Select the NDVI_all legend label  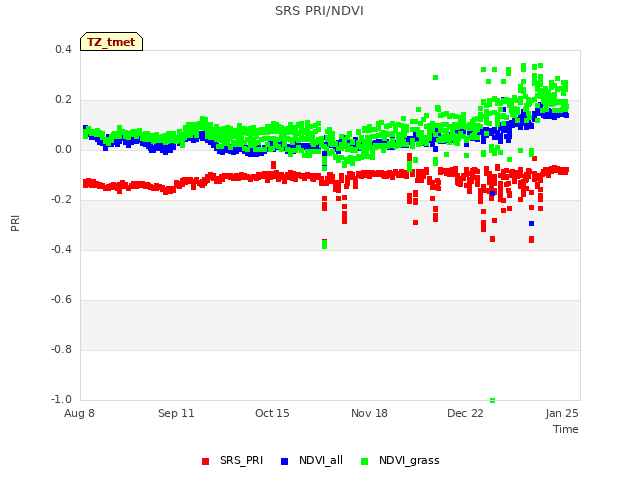click(321, 460)
